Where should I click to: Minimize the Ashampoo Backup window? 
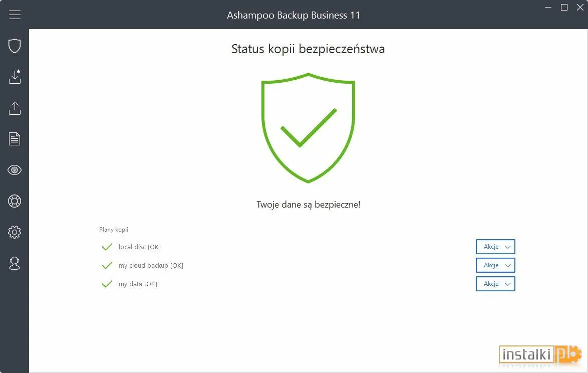tap(548, 7)
